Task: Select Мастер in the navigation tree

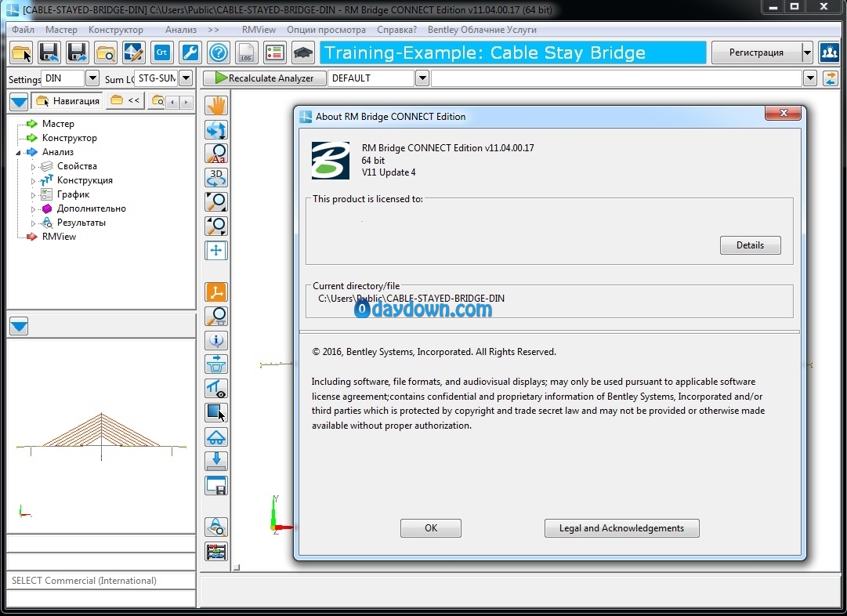Action: [58, 124]
